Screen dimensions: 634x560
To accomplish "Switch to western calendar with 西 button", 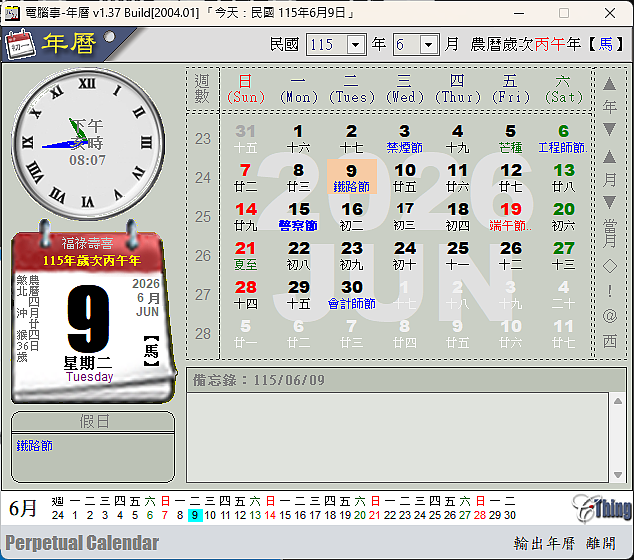I will [x=610, y=341].
